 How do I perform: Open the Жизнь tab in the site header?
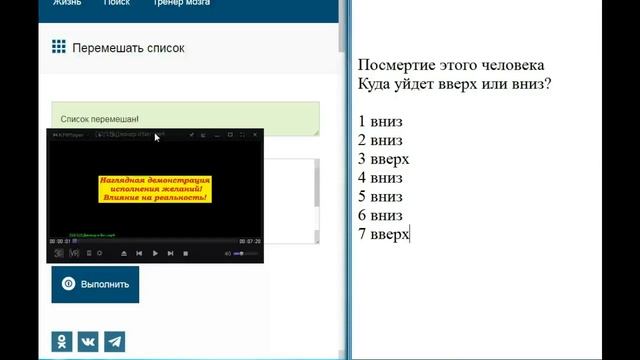(x=67, y=2)
